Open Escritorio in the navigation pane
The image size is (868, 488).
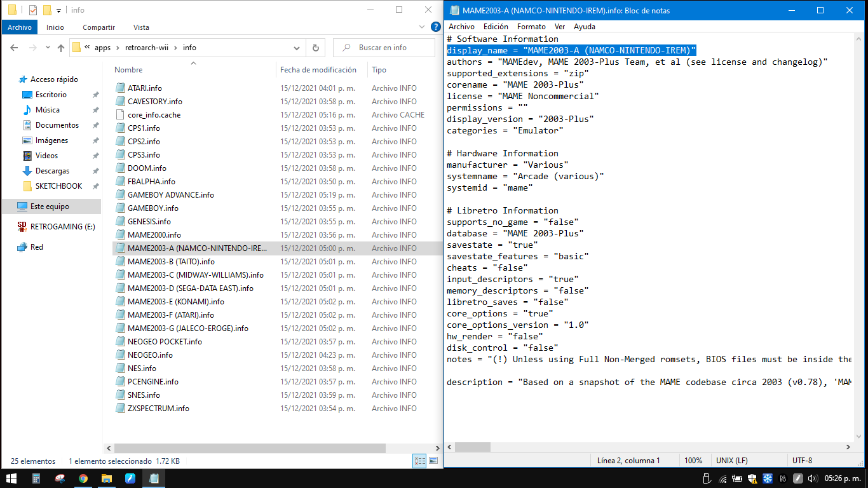coord(51,95)
